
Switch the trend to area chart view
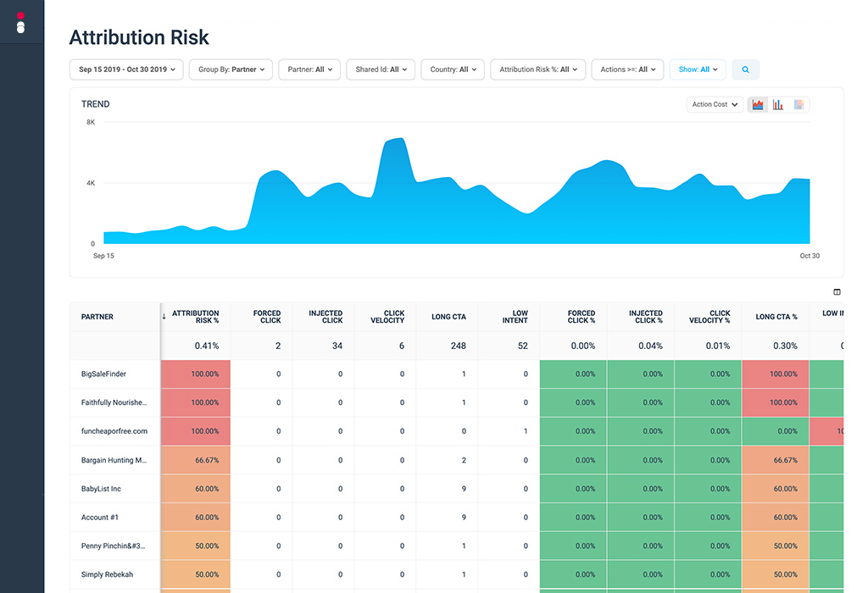(758, 105)
